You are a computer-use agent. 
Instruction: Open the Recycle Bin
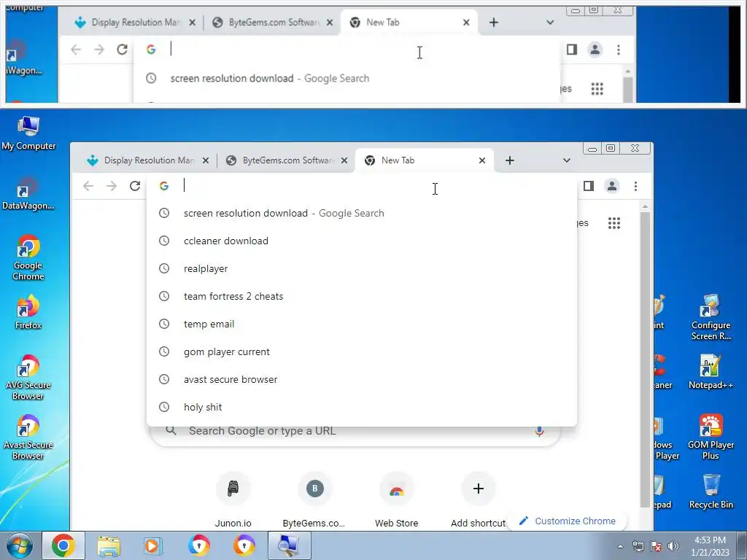tap(711, 491)
